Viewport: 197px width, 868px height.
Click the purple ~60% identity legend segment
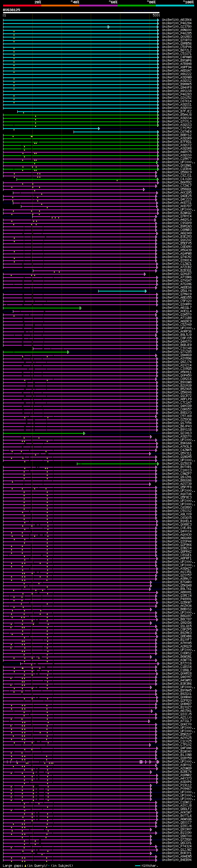click(99, 6)
